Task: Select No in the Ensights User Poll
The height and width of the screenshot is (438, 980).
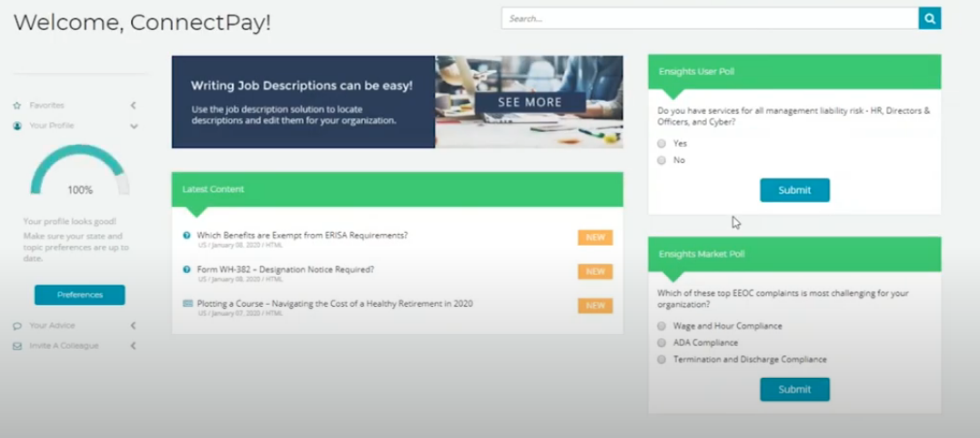Action: [x=662, y=160]
